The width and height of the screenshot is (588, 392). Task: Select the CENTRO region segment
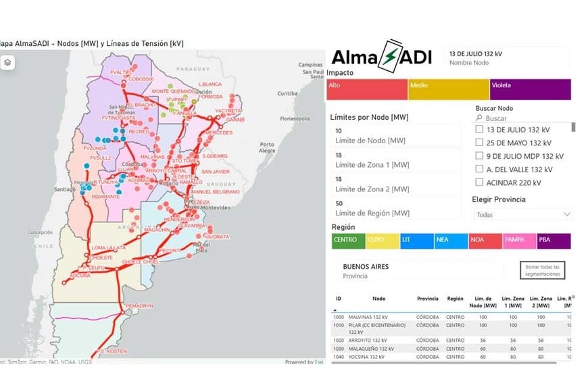[347, 240]
